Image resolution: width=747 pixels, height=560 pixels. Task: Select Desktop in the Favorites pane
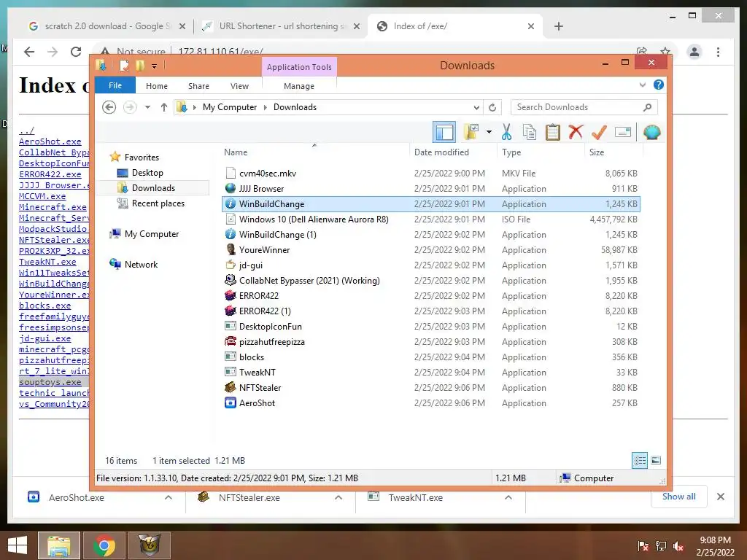(x=147, y=172)
